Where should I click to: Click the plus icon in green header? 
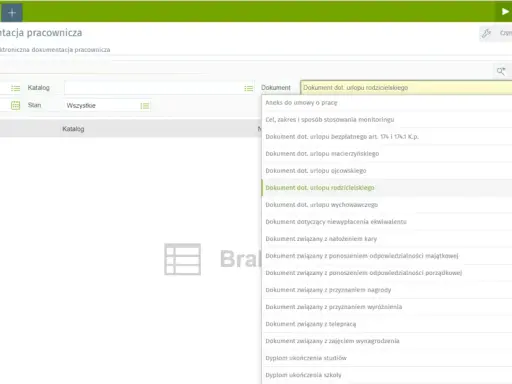pos(12,13)
